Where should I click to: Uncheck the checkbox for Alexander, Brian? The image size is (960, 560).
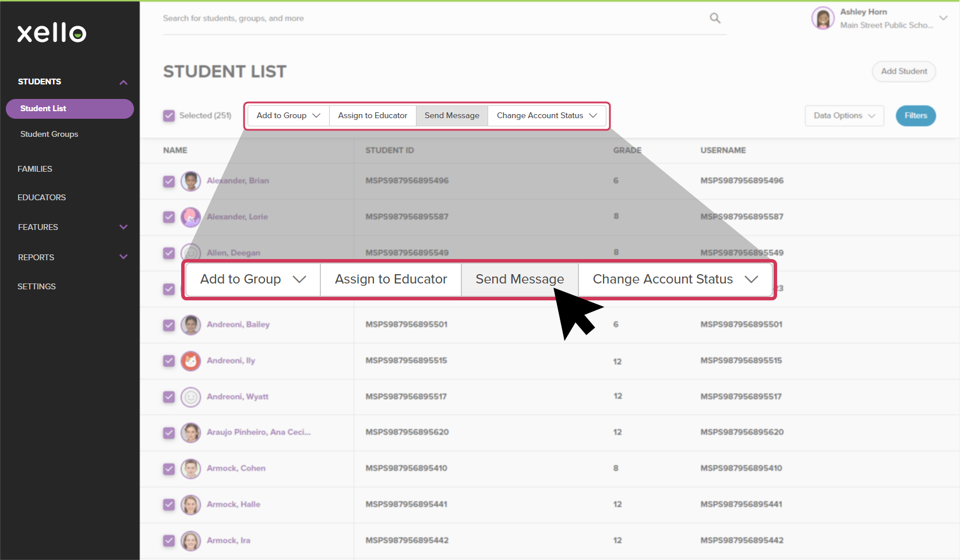[169, 181]
